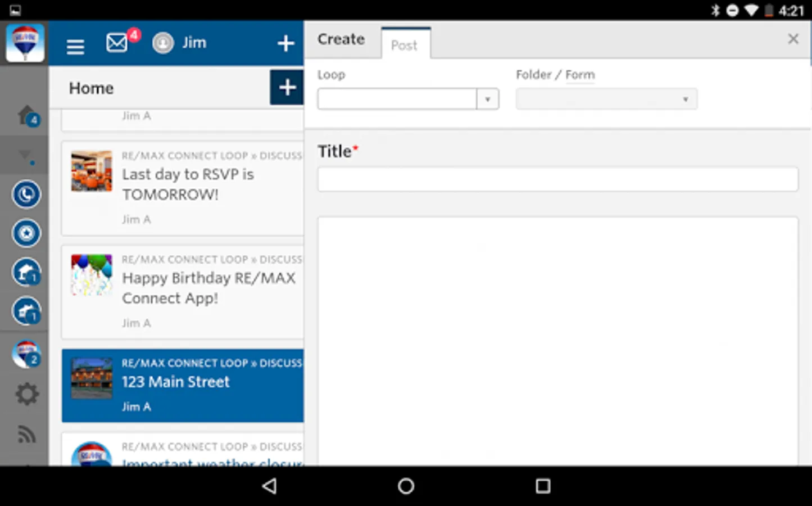Click the 4:21 clock in status bar
The image size is (812, 506).
(x=792, y=11)
